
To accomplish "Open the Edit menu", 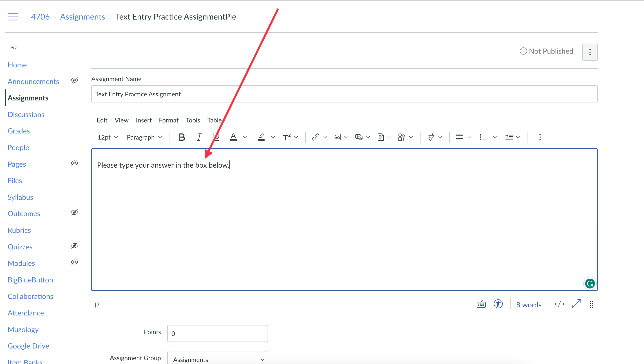I will (x=102, y=120).
